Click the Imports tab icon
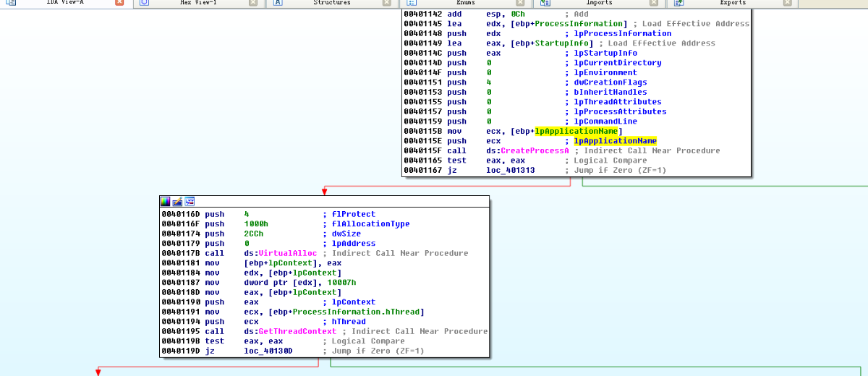 545,3
